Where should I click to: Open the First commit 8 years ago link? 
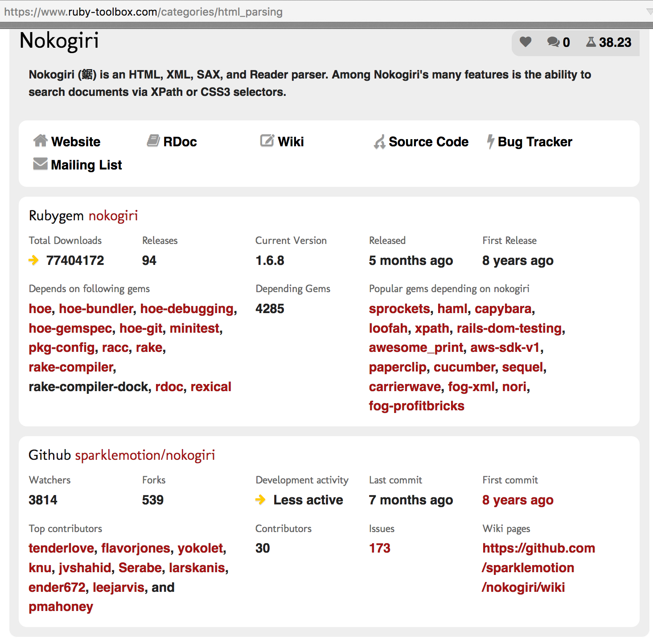click(517, 500)
